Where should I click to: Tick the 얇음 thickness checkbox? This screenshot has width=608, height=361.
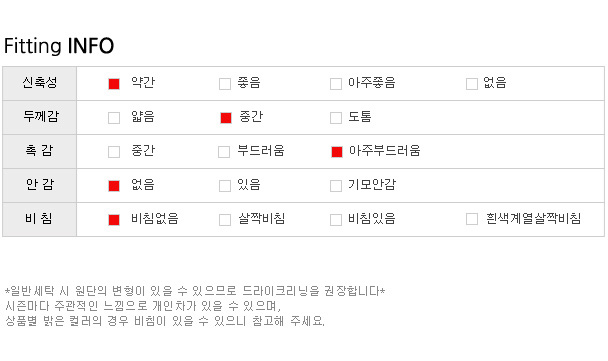114,118
